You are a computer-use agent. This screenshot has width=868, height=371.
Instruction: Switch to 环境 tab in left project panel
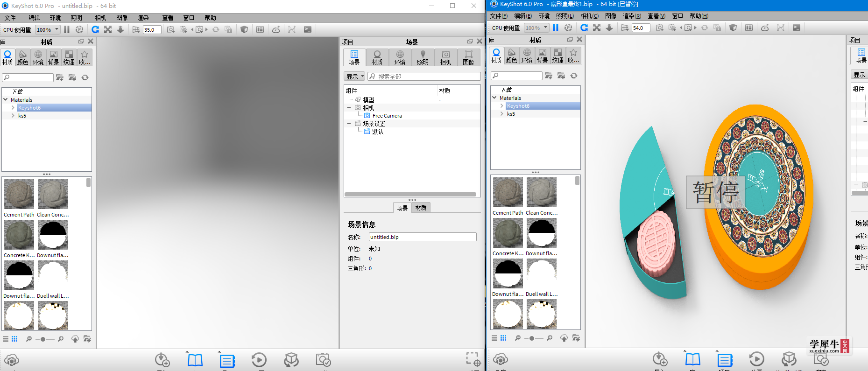click(x=400, y=58)
